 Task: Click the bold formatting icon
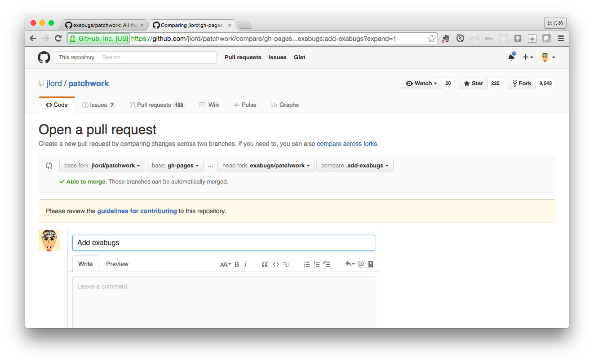pos(237,264)
